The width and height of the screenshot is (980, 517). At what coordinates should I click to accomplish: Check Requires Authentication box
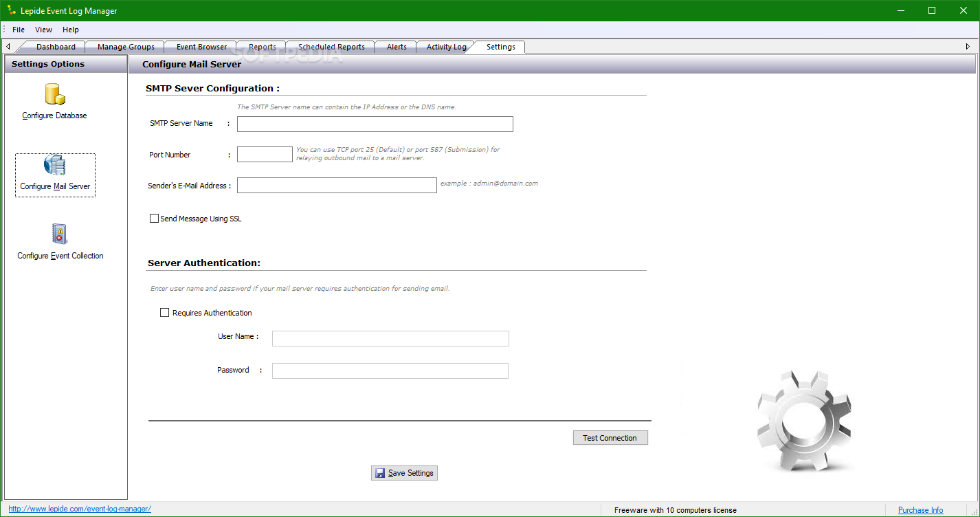[164, 312]
